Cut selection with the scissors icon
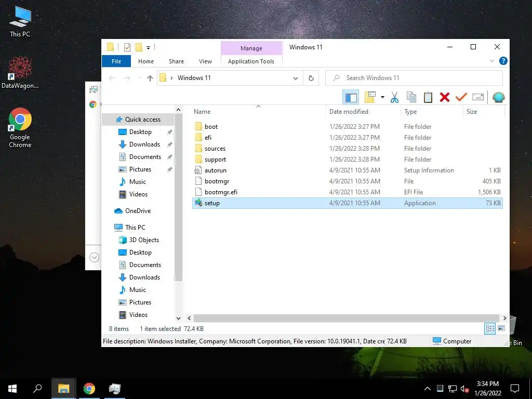The image size is (532, 399). click(x=394, y=97)
